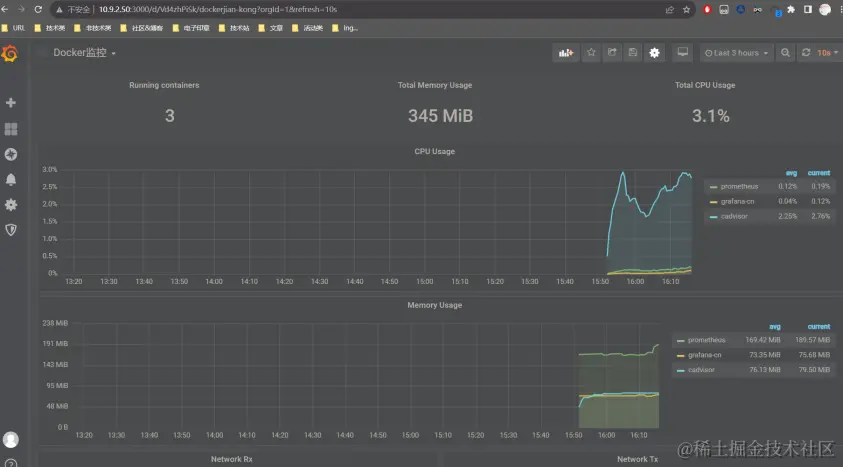Viewport: 843px width, 467px height.
Task: Sort CPU Usage legend by current
Action: click(x=819, y=173)
